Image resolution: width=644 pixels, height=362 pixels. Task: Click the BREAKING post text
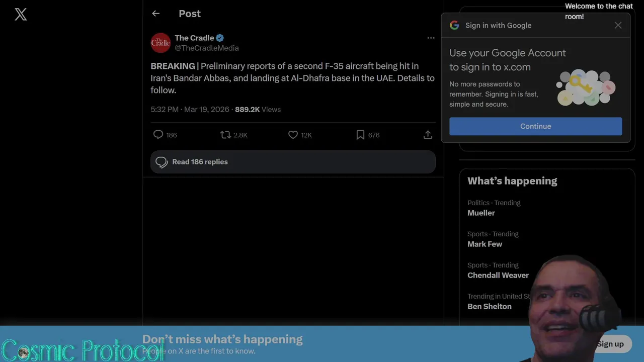[x=292, y=78]
